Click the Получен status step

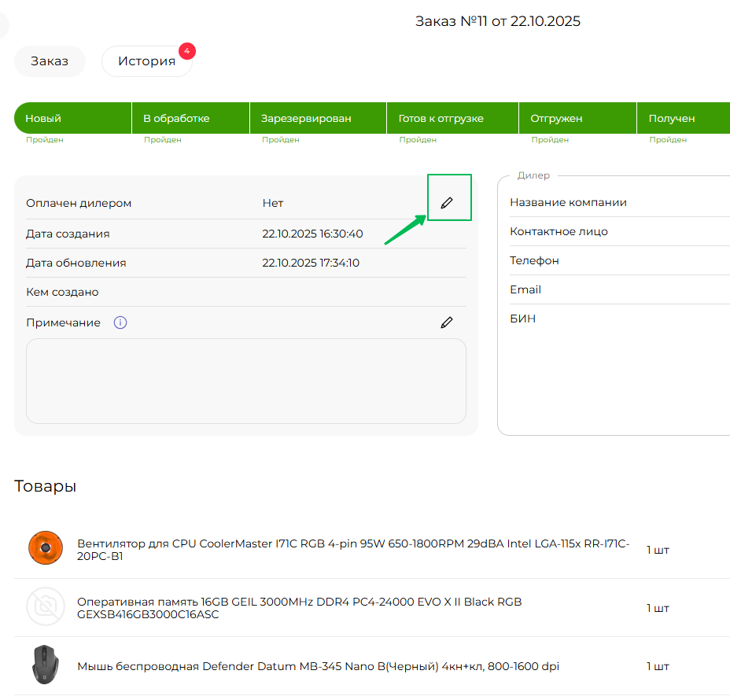681,119
